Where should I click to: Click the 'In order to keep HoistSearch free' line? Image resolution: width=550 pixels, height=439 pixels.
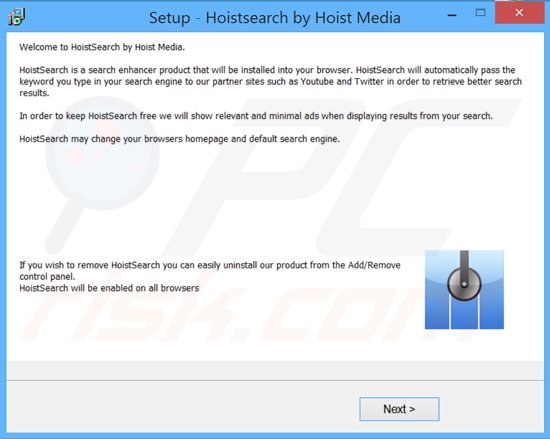tap(256, 116)
